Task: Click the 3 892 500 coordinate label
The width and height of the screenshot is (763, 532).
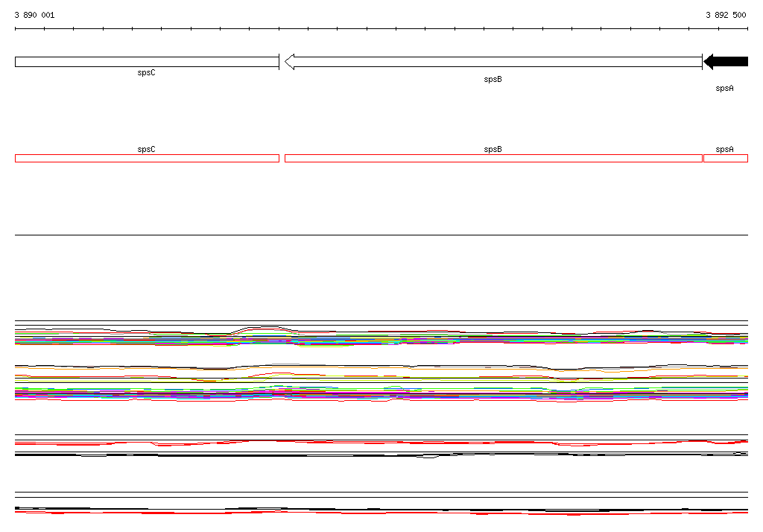Action: click(726, 15)
